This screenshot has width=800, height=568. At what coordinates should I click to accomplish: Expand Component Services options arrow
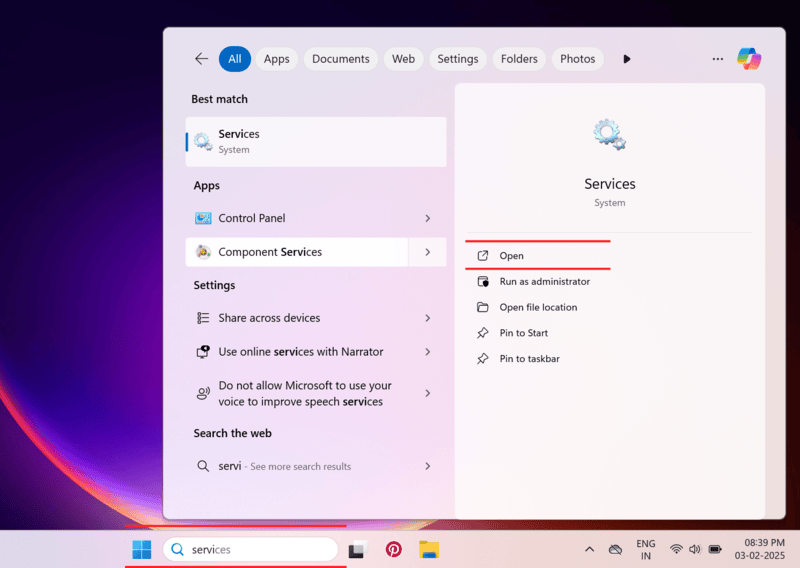click(x=428, y=252)
